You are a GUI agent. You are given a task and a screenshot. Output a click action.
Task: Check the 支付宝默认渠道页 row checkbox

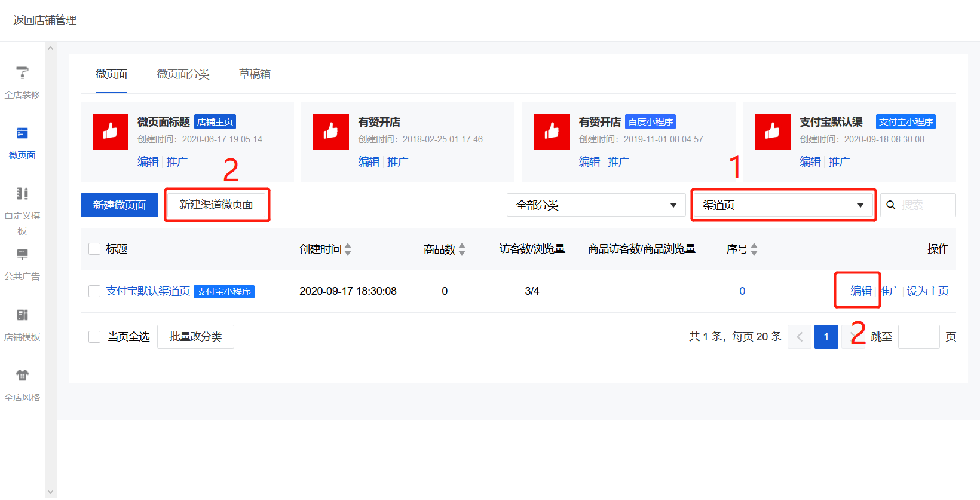point(94,291)
